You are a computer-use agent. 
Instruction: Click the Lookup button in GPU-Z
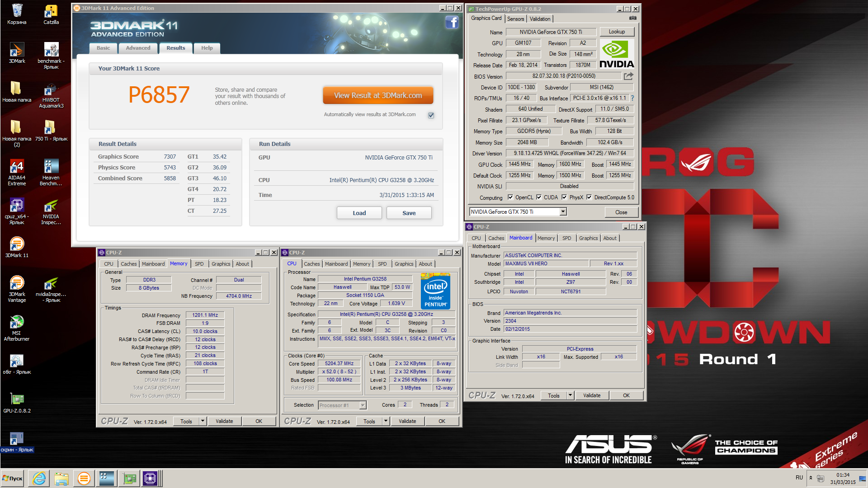(x=617, y=32)
